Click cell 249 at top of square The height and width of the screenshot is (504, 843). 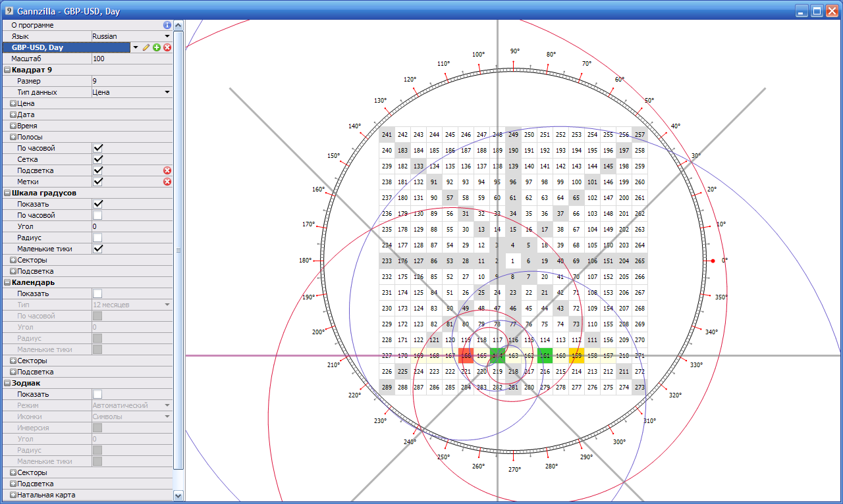tap(513, 135)
